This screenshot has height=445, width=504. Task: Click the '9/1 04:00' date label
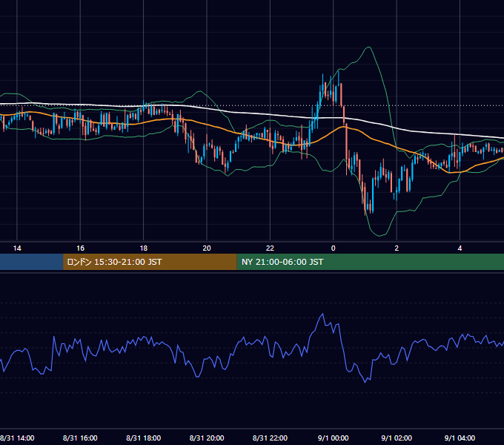(x=460, y=438)
